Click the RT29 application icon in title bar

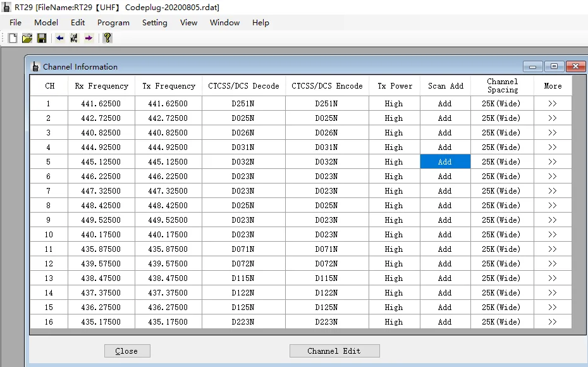(x=6, y=7)
